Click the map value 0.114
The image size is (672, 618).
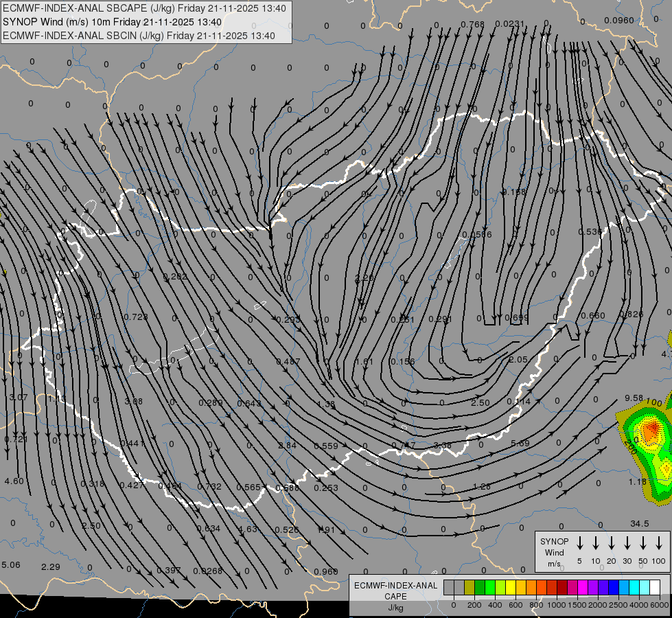pyautogui.click(x=518, y=402)
